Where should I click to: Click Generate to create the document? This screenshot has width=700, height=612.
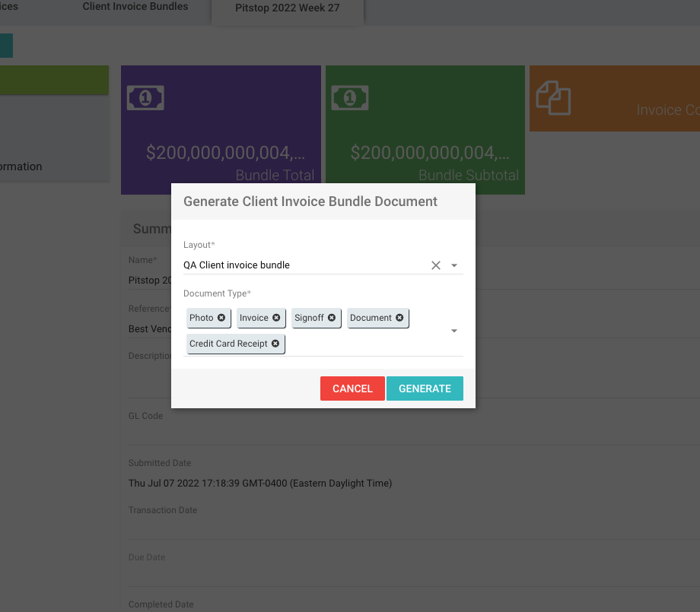click(425, 388)
